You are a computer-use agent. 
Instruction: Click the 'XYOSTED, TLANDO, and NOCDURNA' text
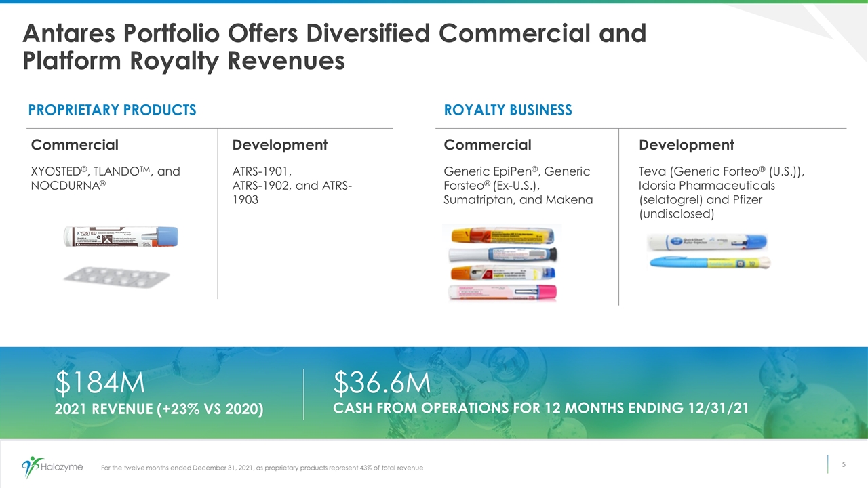coord(106,178)
